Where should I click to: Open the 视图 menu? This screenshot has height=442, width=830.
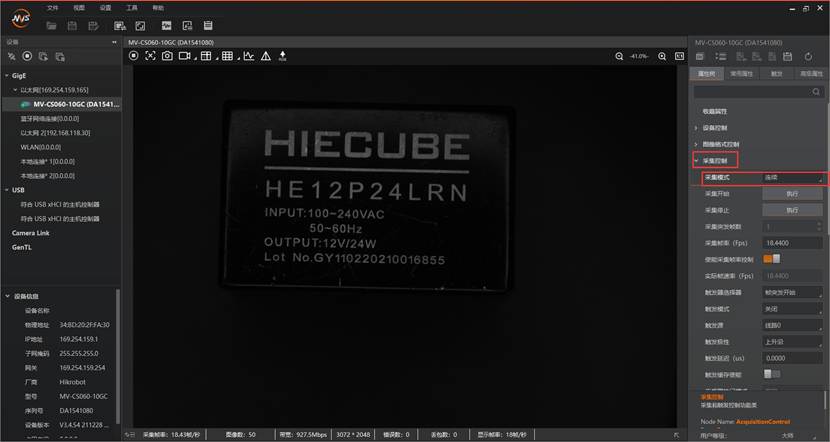point(79,7)
